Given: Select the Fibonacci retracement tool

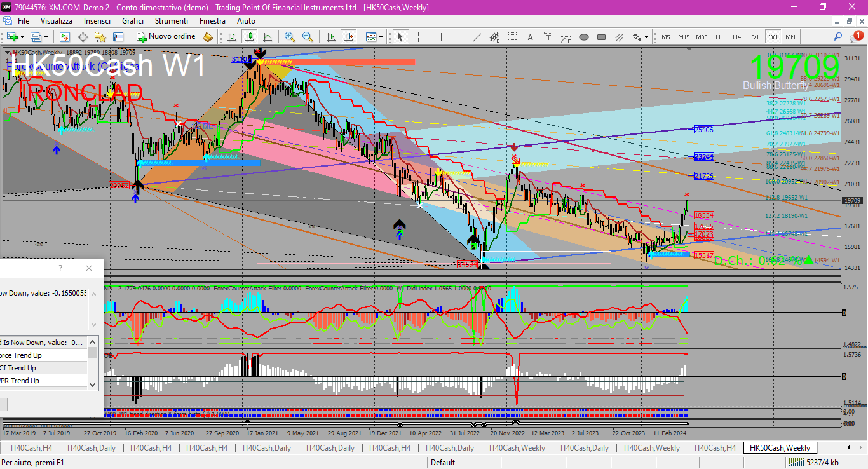Looking at the screenshot, I should point(512,37).
